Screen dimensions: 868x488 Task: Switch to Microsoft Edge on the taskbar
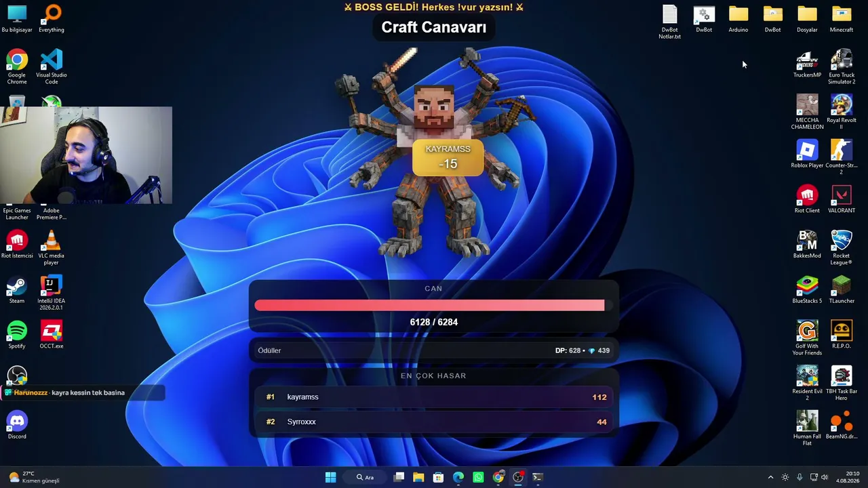point(458,477)
